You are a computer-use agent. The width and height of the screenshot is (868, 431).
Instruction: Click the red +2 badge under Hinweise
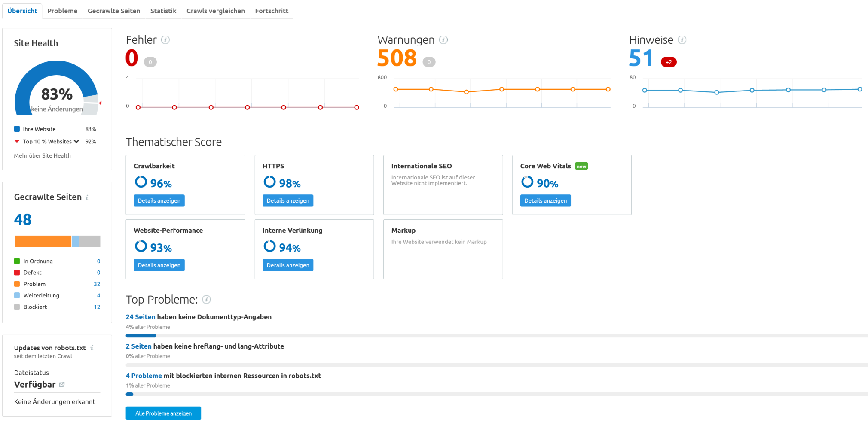click(x=668, y=62)
